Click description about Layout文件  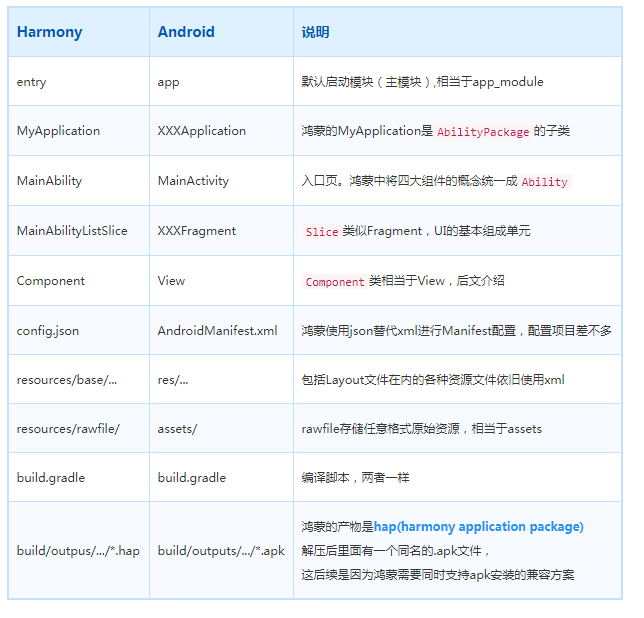pyautogui.click(x=433, y=379)
